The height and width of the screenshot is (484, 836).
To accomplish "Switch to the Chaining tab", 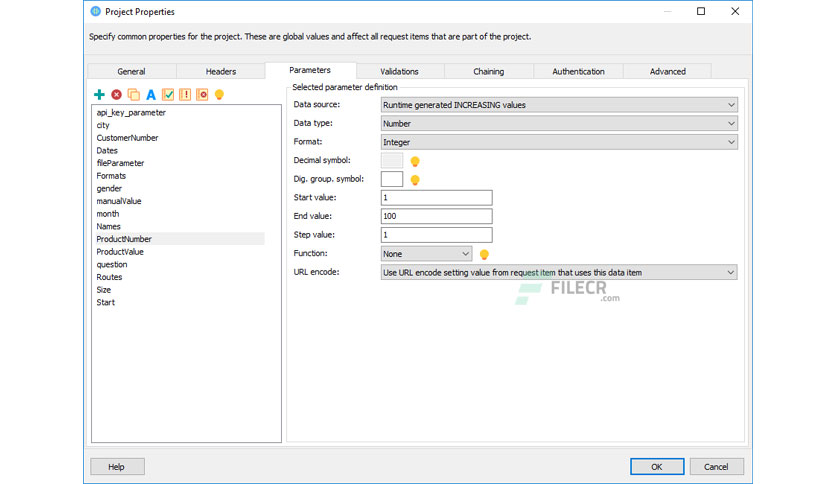I will [488, 71].
